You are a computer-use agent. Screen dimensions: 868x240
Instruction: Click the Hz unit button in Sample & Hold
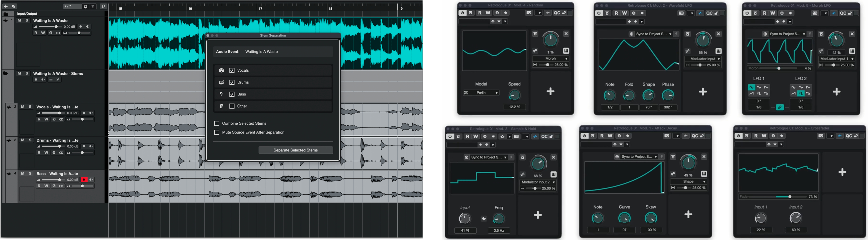[483, 219]
